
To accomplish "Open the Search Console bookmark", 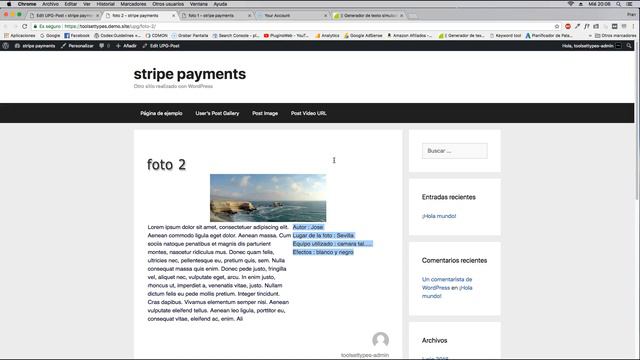I will pos(236,36).
